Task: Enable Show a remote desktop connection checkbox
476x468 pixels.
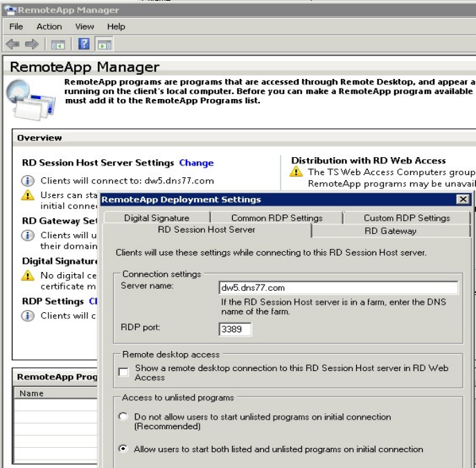Action: coord(123,372)
